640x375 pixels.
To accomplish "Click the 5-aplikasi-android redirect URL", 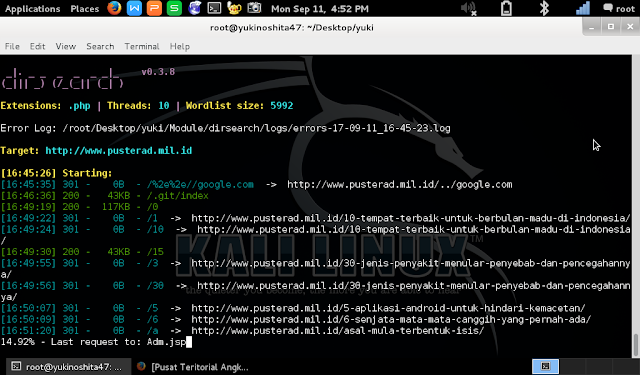I will point(388,308).
